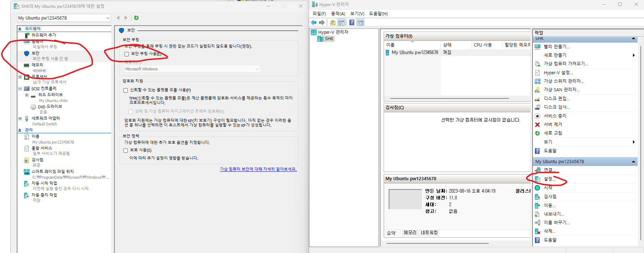Click 이름 바꾸기 action
This screenshot has height=253, width=644.
(x=557, y=222)
